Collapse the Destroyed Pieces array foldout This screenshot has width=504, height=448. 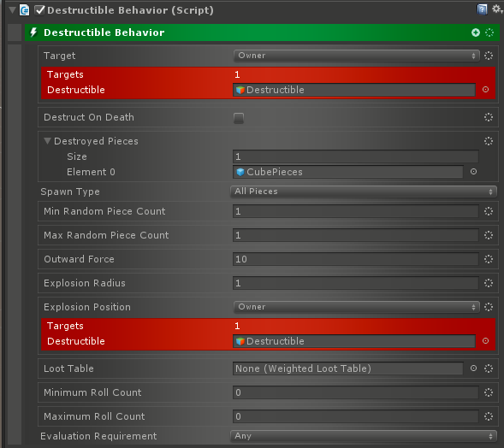[47, 141]
